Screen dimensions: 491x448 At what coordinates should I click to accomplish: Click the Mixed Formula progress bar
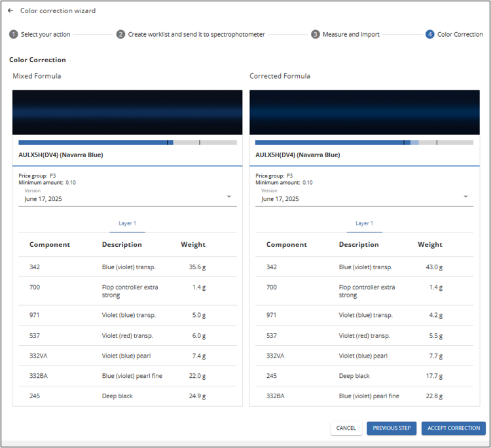point(128,143)
